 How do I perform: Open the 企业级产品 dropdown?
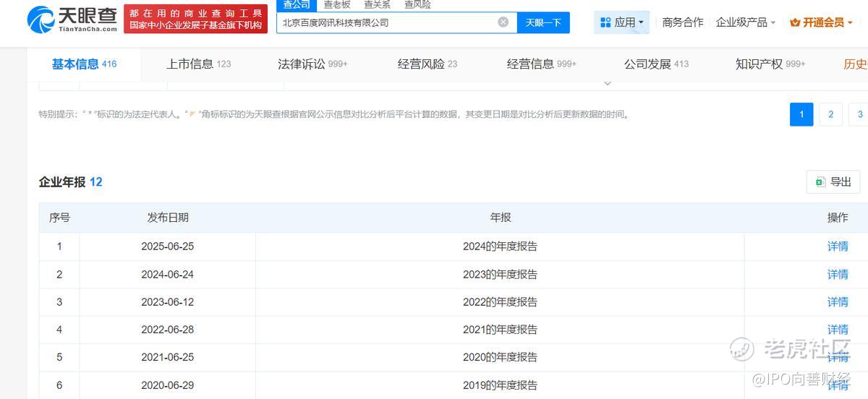click(x=745, y=22)
